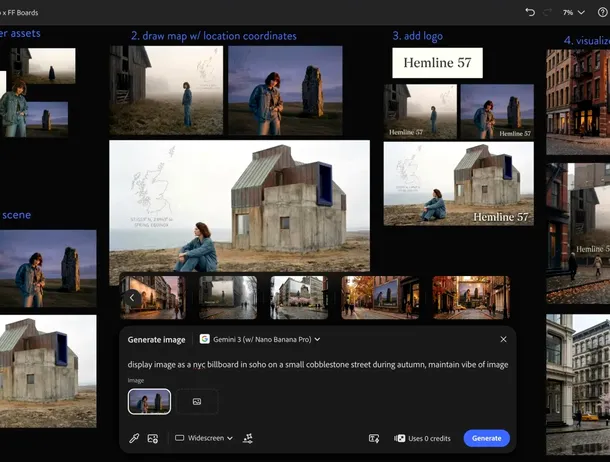Select the white cast-iron SoHo buildings image
Viewport: 610px width, 462px height.
point(578,384)
